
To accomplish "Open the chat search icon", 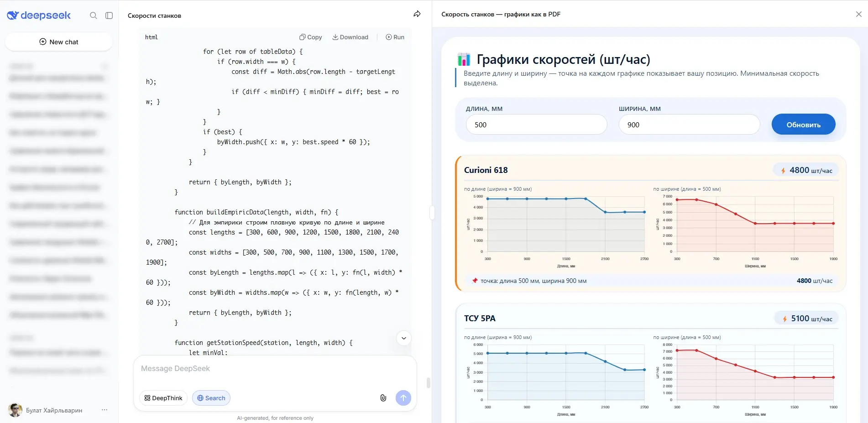I will pyautogui.click(x=94, y=16).
